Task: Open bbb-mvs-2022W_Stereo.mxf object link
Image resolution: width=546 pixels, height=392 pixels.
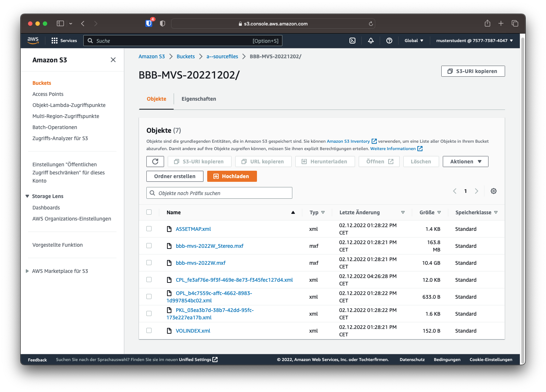Action: (209, 246)
